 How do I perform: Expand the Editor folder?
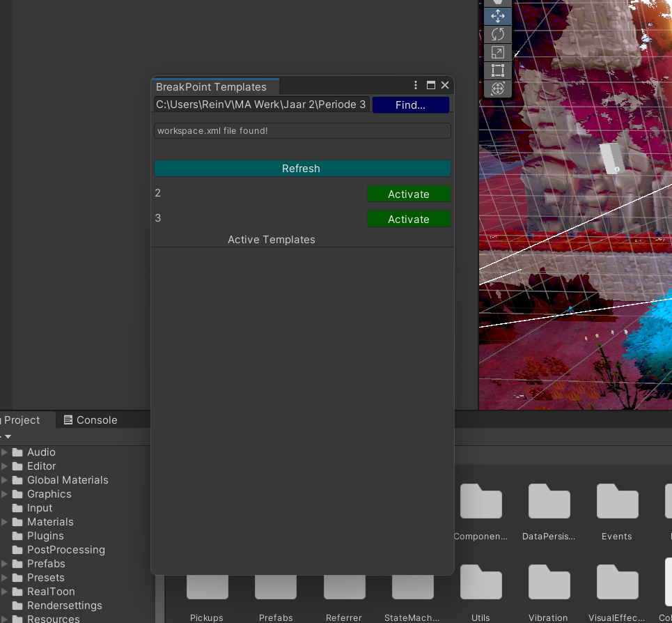pos(6,466)
